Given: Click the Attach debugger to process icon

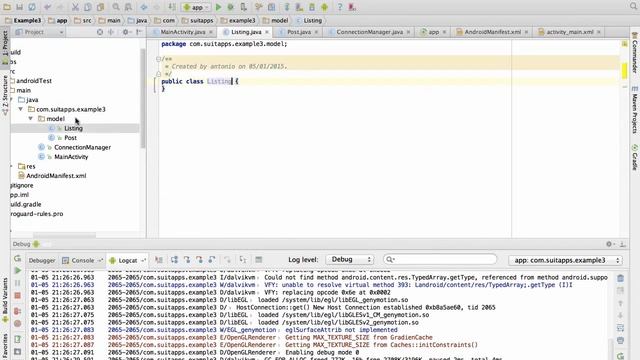Looking at the screenshot, I should [x=244, y=7].
